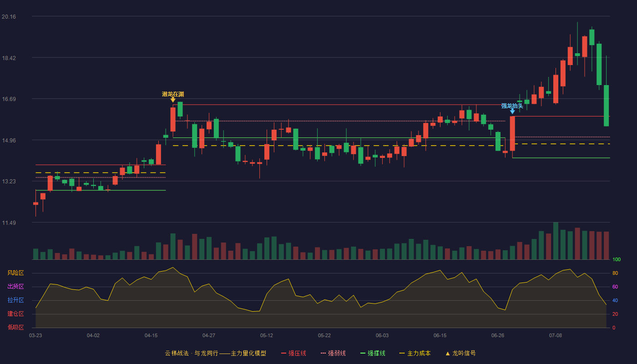Click the orange arrow below 潜龙在渊
The width and height of the screenshot is (637, 364).
(x=173, y=100)
